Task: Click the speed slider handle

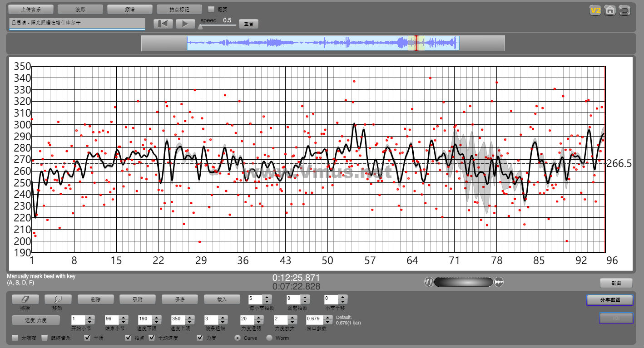Action: pos(201,26)
